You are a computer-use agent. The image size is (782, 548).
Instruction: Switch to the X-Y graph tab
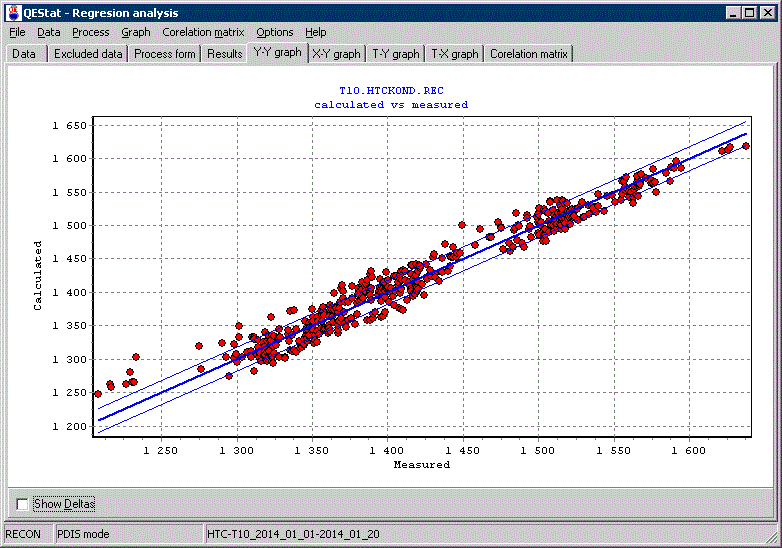point(336,54)
